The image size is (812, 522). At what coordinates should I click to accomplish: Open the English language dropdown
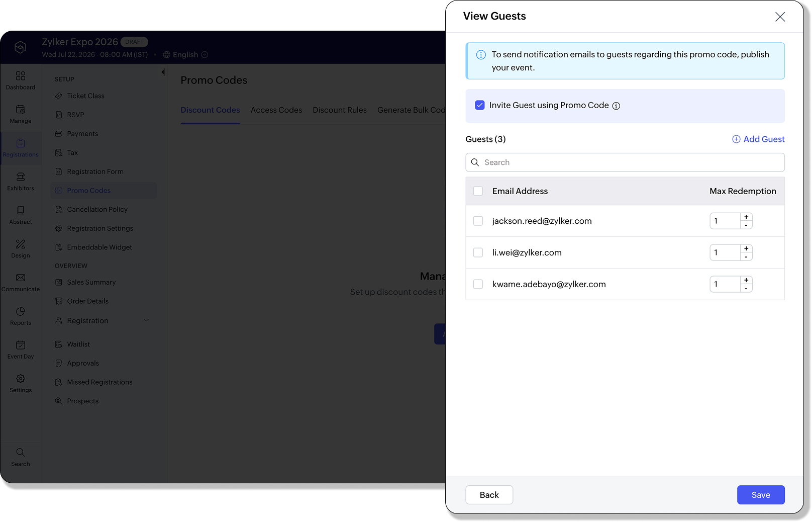pyautogui.click(x=185, y=55)
